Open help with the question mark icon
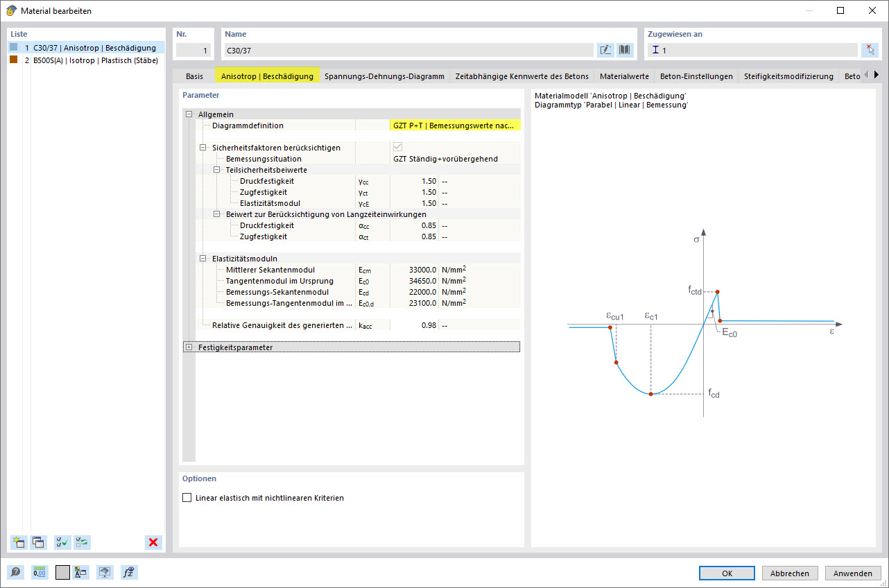889x588 pixels. (x=15, y=572)
